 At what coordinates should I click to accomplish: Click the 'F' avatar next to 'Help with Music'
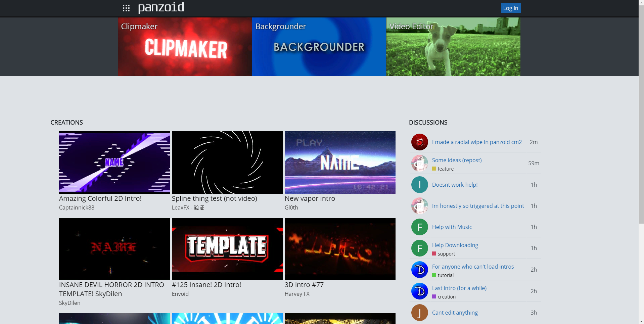[x=419, y=227]
